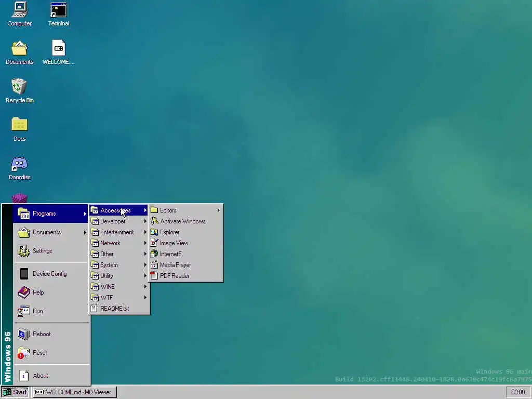Image resolution: width=532 pixels, height=399 pixels.
Task: Select Accessories in Programs menu
Action: point(119,210)
